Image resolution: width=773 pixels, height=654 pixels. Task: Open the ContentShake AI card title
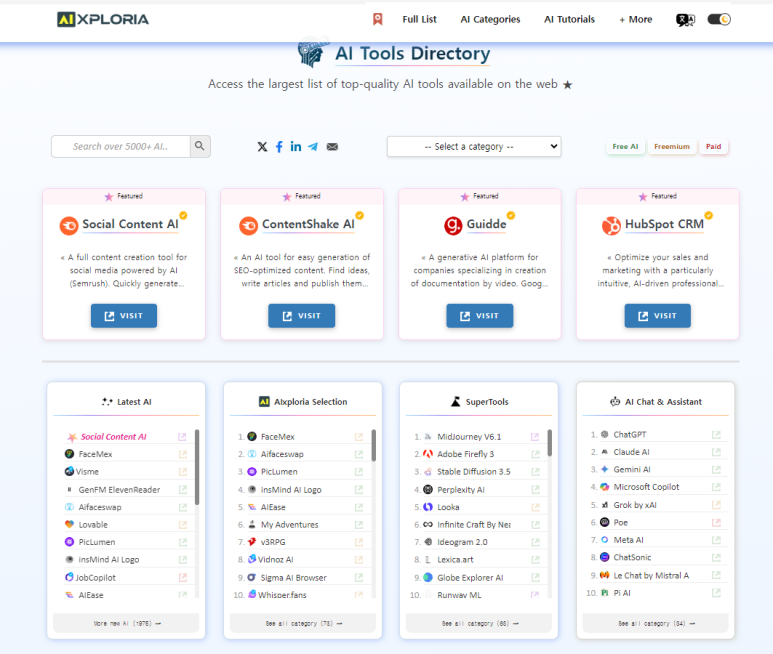point(308,224)
